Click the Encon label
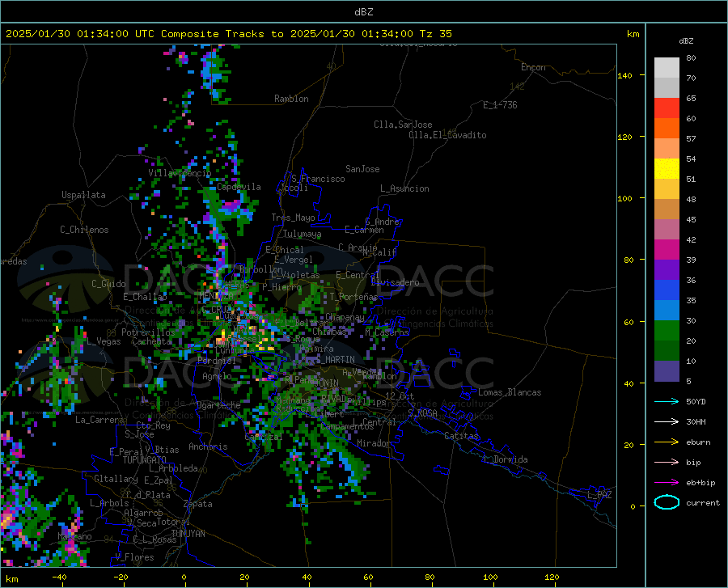 coord(533,67)
